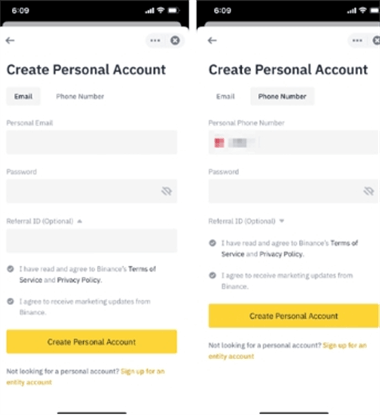This screenshot has width=380, height=415.
Task: Tap Create Personal Account button on the right screen
Action: [294, 316]
